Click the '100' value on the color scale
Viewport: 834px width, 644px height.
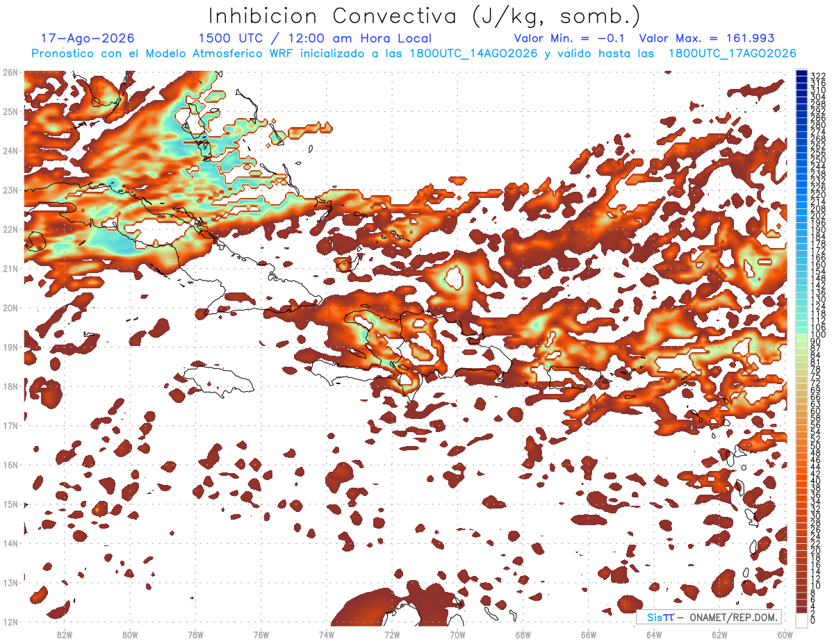click(817, 334)
